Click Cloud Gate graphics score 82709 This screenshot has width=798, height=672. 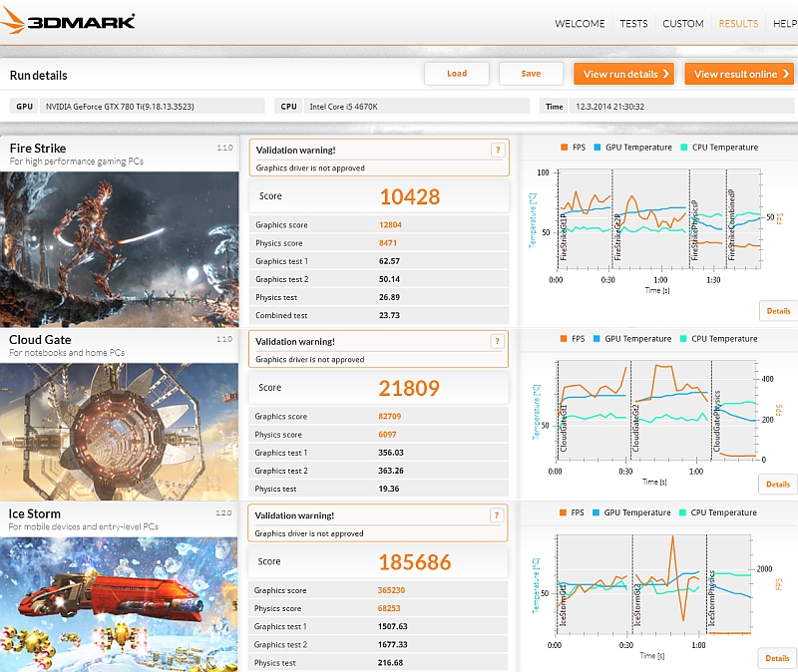(x=389, y=416)
